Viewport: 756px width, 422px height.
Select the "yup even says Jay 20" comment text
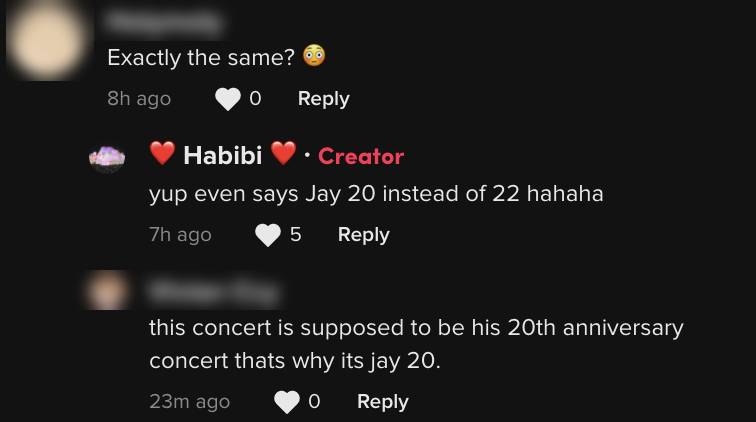tap(376, 194)
